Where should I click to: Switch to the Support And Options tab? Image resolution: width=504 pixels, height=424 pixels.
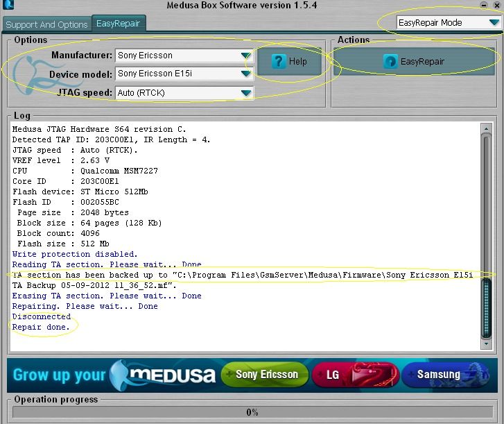coord(46,24)
